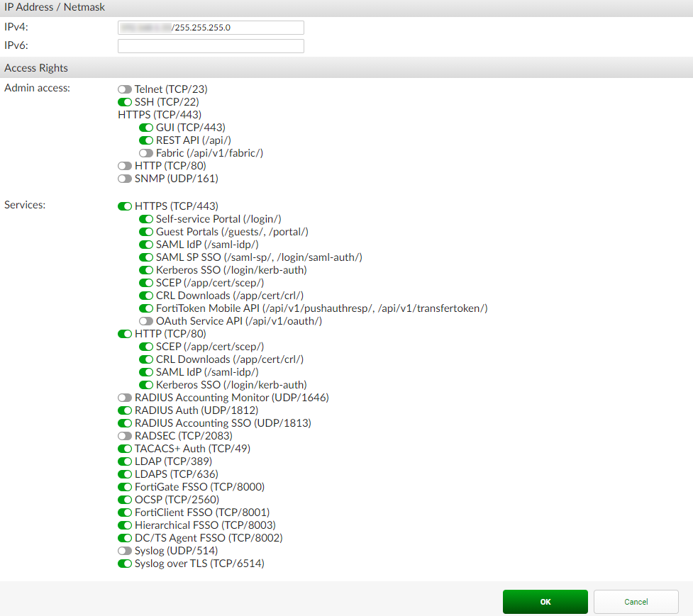
Task: Enable the Telnet (TCP/23) admin access toggle
Action: tap(125, 89)
